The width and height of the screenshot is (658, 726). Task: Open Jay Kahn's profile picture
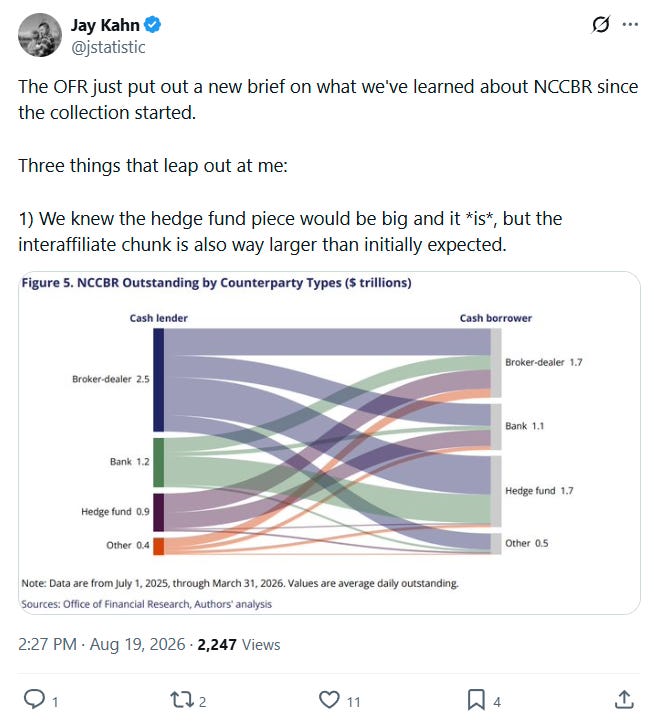39,35
